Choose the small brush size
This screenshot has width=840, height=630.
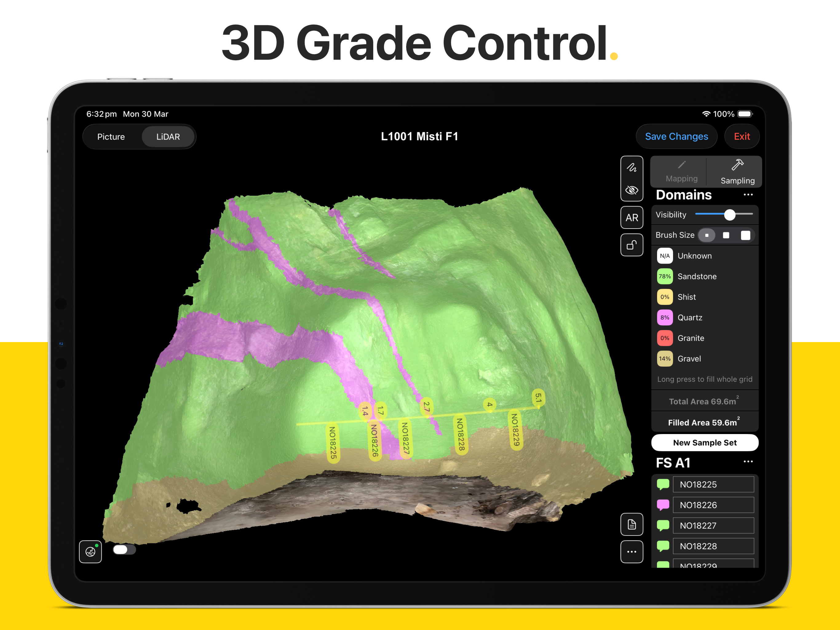coord(706,235)
